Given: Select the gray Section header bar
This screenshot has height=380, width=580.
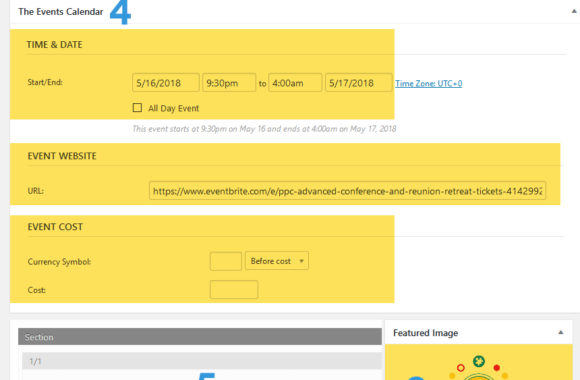Looking at the screenshot, I should [x=200, y=337].
